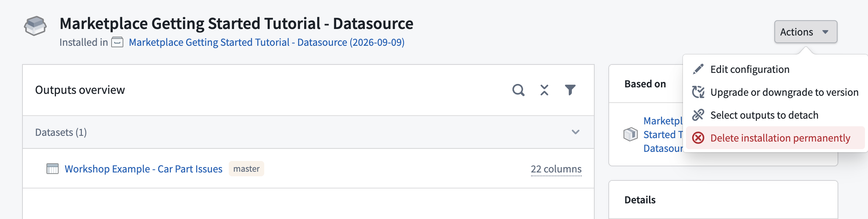This screenshot has height=219, width=868.
Task: Select Edit configuration from menu
Action: 775,69
